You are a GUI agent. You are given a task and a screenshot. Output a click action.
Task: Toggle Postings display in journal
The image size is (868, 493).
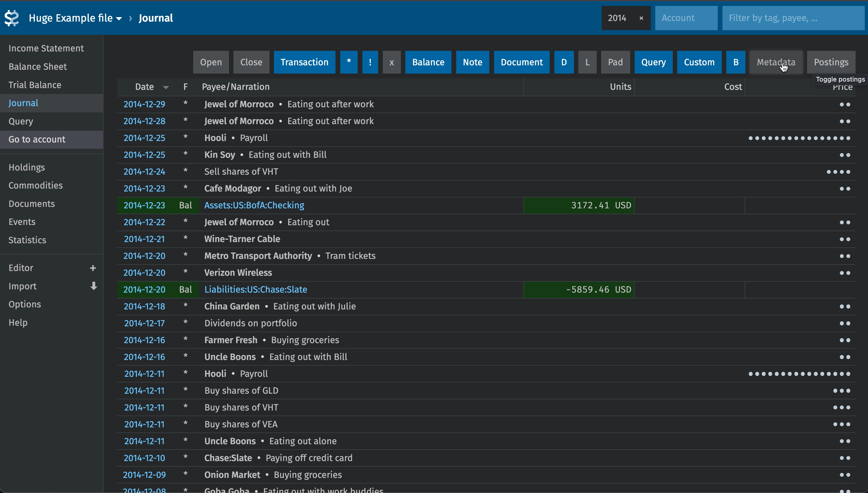coord(831,62)
